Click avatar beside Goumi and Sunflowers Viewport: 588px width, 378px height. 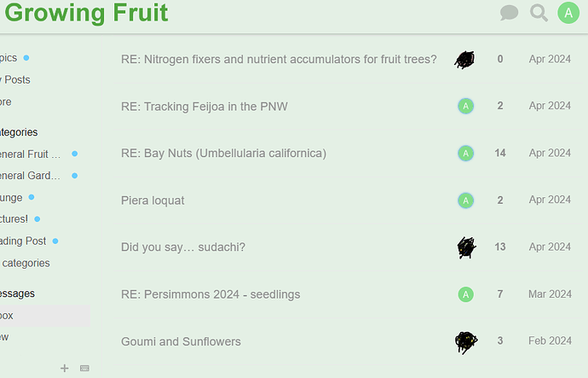click(x=465, y=341)
